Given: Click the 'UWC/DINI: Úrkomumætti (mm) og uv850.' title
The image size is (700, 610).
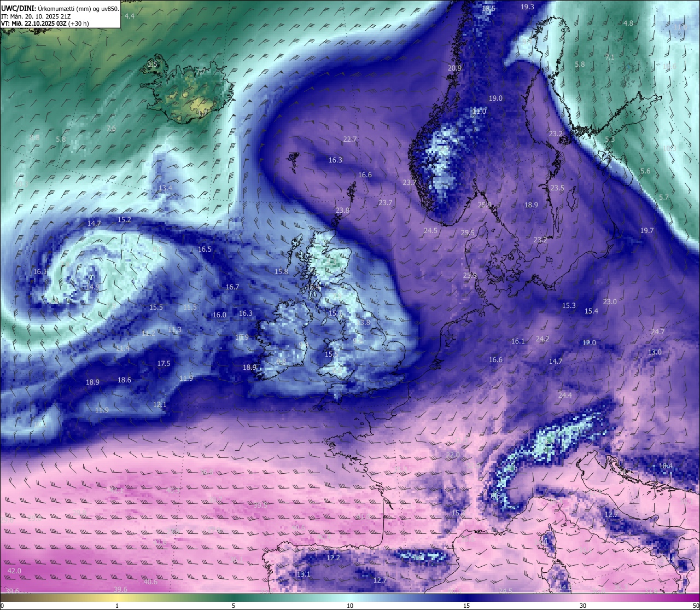Looking at the screenshot, I should [60, 8].
